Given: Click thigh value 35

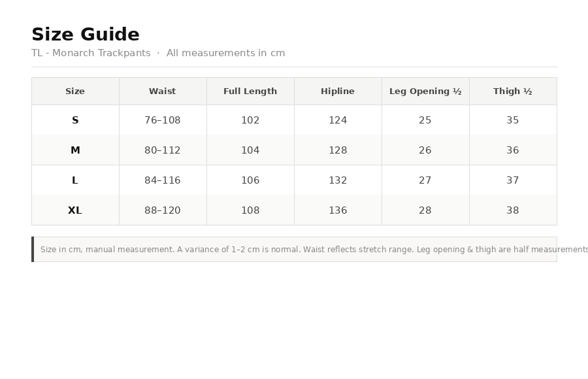Looking at the screenshot, I should pyautogui.click(x=513, y=120).
